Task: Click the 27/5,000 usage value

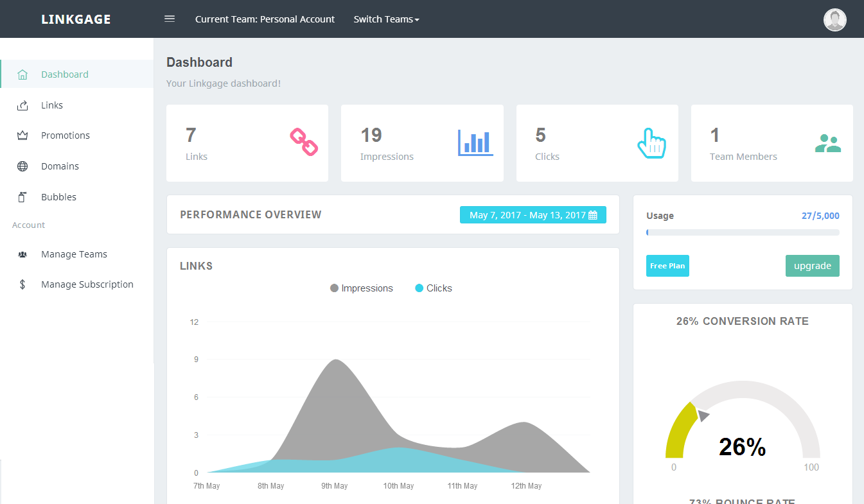Action: click(x=820, y=216)
